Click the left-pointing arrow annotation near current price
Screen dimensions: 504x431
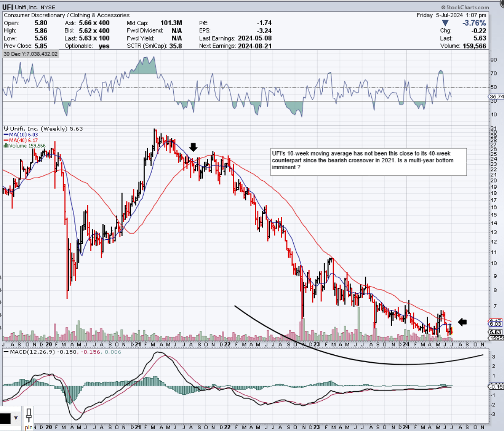[462, 322]
